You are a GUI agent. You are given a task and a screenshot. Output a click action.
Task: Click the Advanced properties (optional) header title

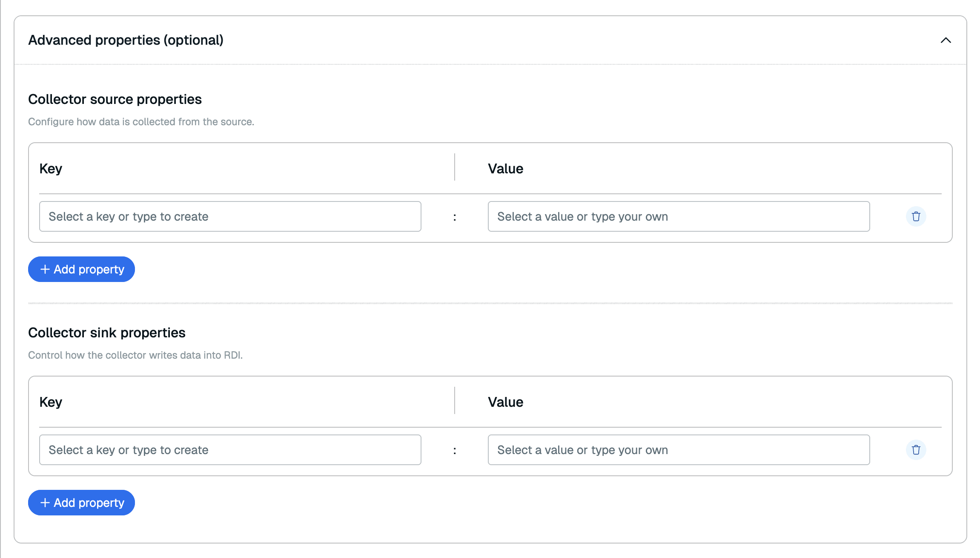point(126,40)
